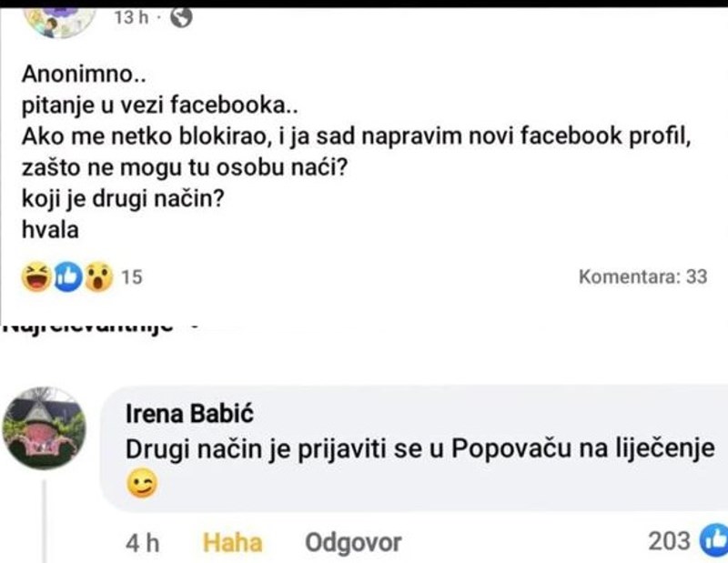
Task: View the comment's 203 reactions count
Action: pyautogui.click(x=669, y=542)
